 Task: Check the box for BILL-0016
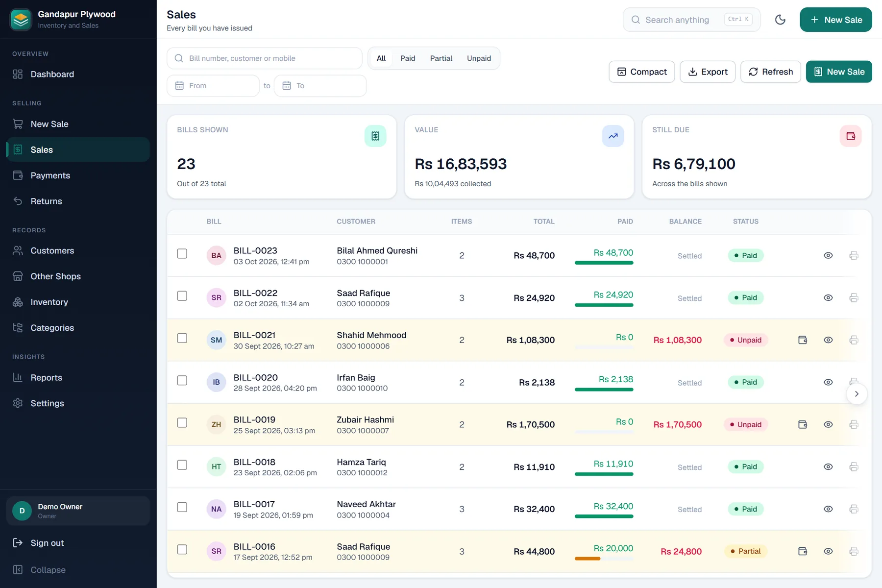click(182, 549)
